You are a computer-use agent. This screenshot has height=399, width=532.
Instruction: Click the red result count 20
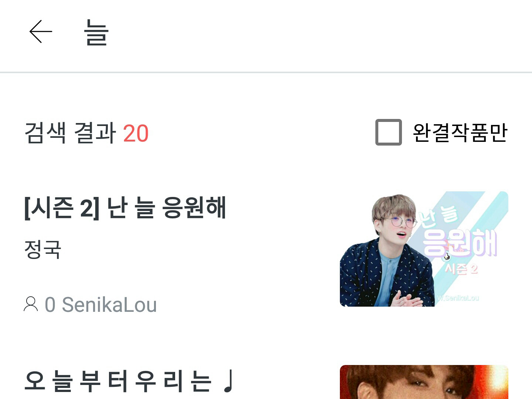pyautogui.click(x=136, y=133)
